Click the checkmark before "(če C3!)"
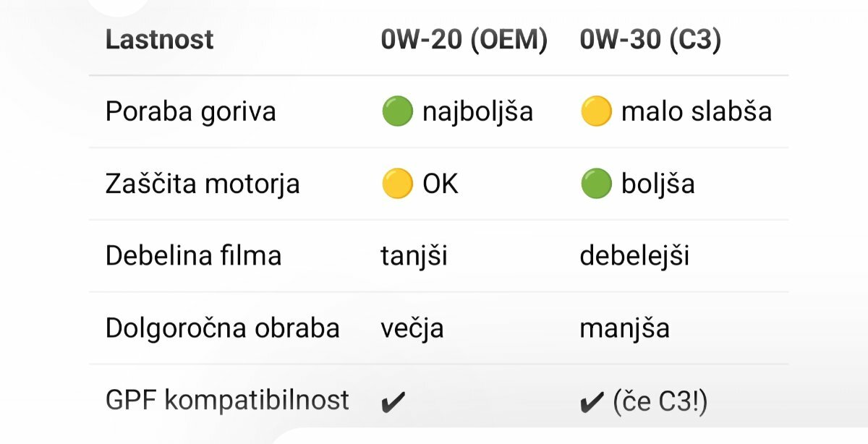 (x=592, y=402)
